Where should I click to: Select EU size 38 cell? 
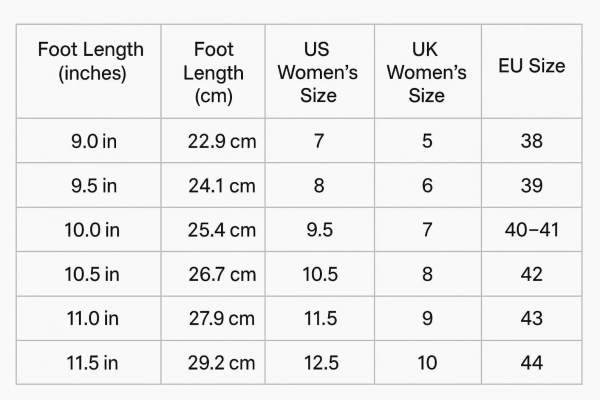pos(531,141)
